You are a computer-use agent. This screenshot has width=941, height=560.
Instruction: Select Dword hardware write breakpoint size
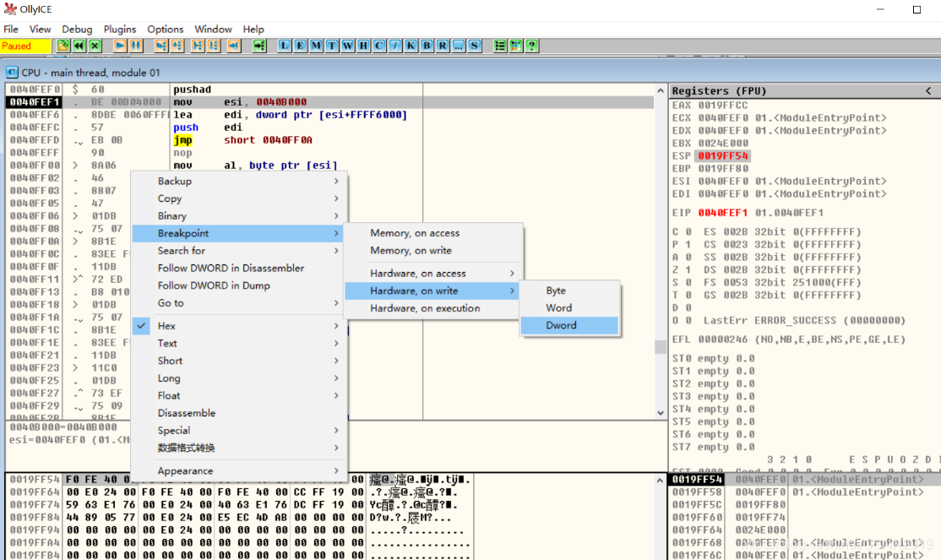pos(569,325)
